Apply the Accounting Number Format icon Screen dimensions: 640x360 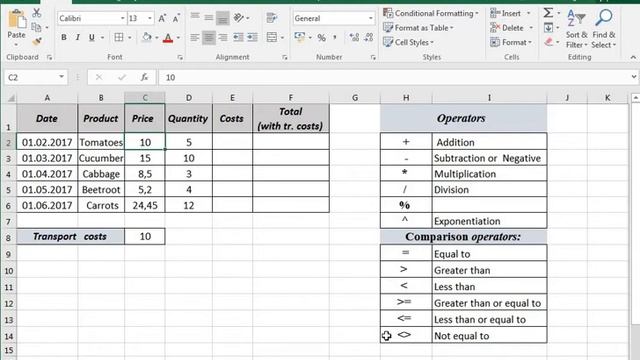pyautogui.click(x=299, y=38)
